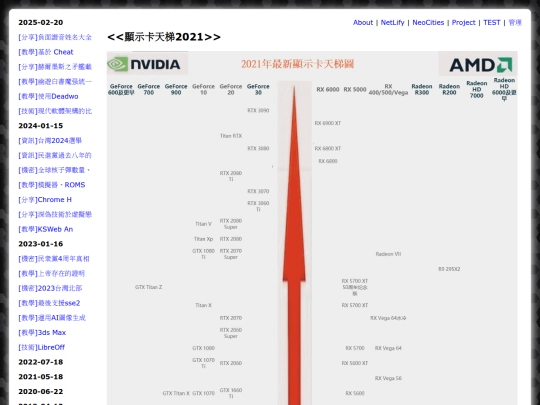Open the NetLify link
This screenshot has width=540, height=405.
click(392, 22)
